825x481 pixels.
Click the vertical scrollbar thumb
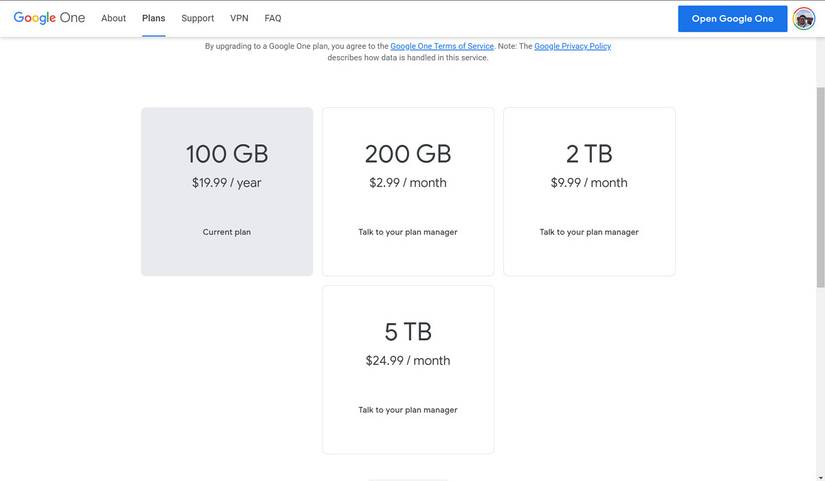[x=820, y=187]
